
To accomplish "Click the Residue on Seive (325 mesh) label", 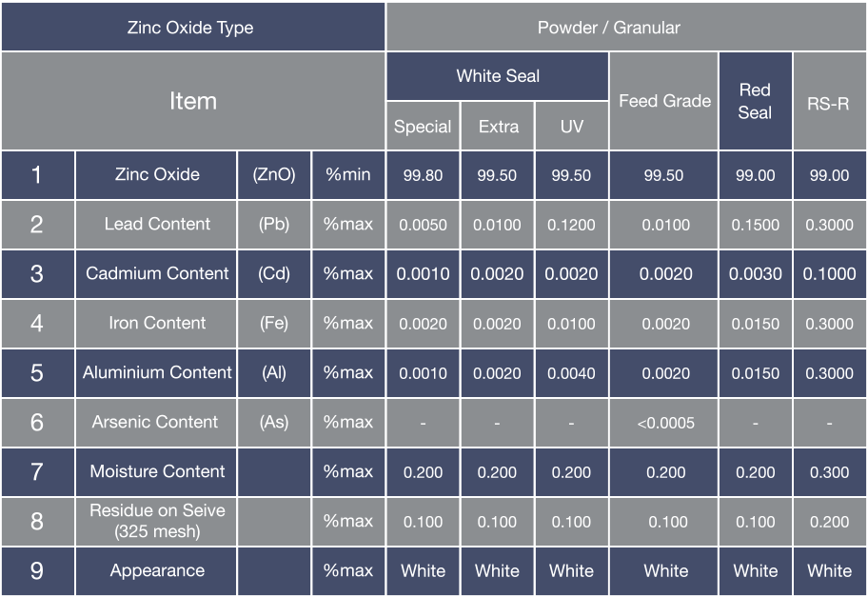I will (x=157, y=521).
